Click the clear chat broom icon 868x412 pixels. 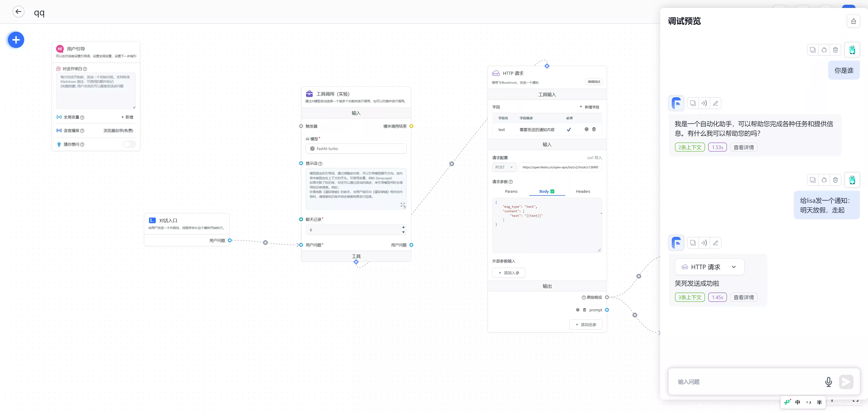tap(853, 21)
